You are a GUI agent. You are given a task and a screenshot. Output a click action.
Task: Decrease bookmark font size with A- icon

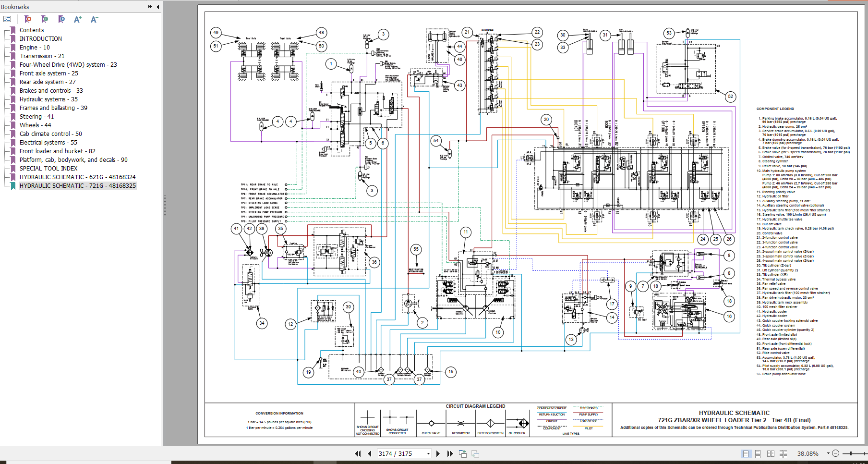point(95,19)
